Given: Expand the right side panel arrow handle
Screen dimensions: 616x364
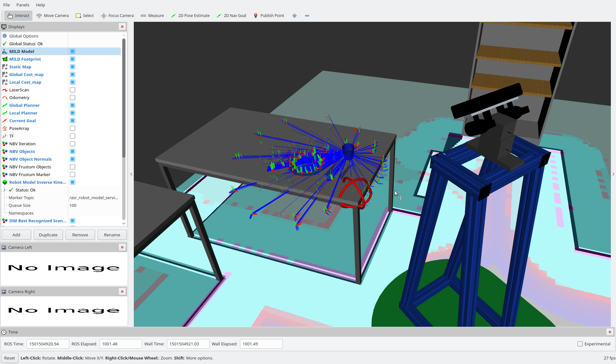Looking at the screenshot, I should pos(613,174).
